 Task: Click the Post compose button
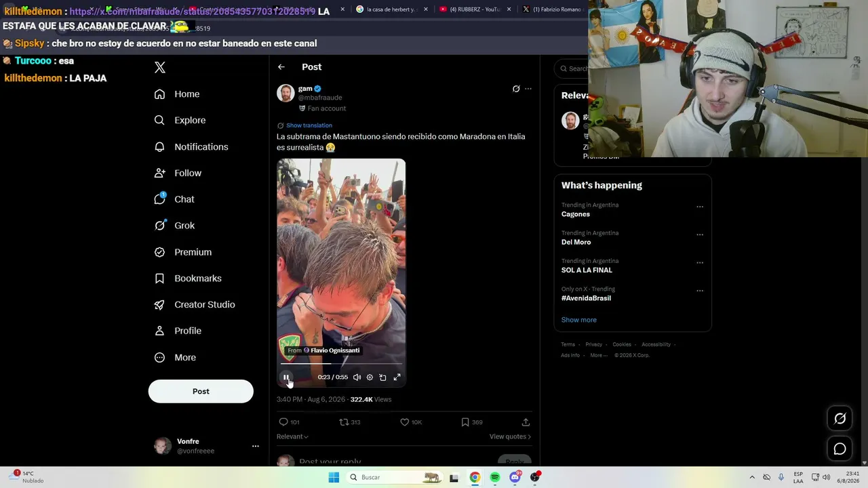201,391
